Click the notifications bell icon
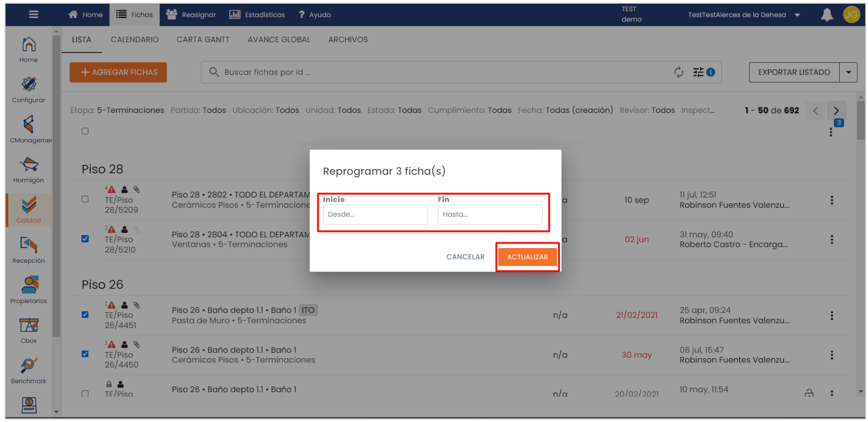This screenshot has height=422, width=868. 827,15
